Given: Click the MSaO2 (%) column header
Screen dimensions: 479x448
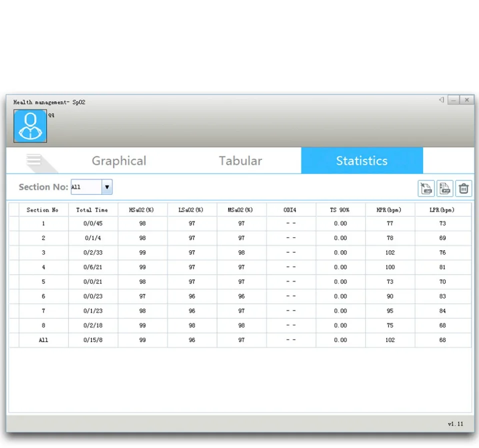Looking at the screenshot, I should point(240,210).
